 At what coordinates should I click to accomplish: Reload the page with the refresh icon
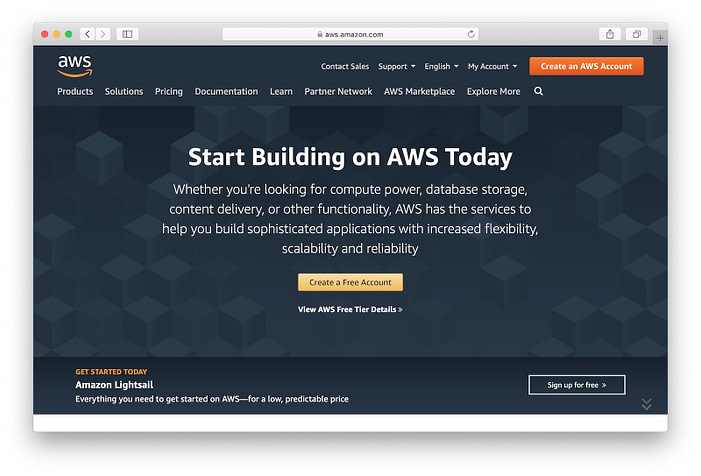coord(471,34)
